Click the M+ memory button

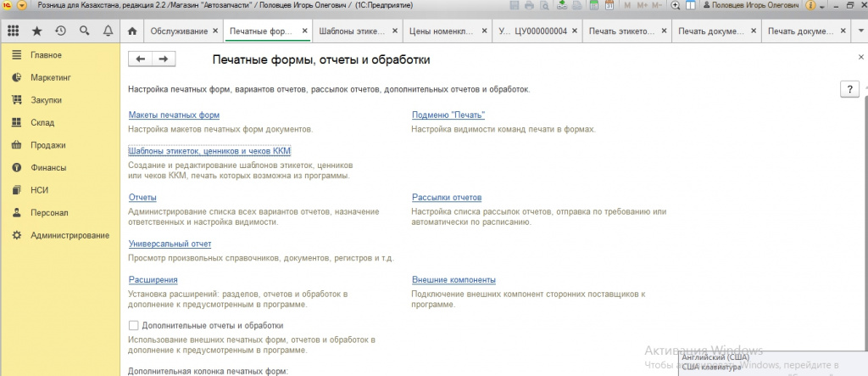pos(643,6)
